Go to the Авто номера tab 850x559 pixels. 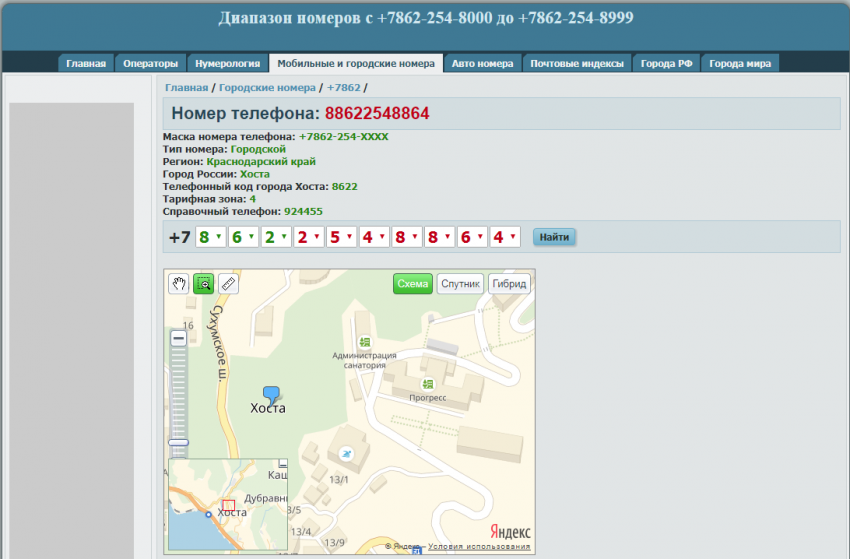coord(482,64)
